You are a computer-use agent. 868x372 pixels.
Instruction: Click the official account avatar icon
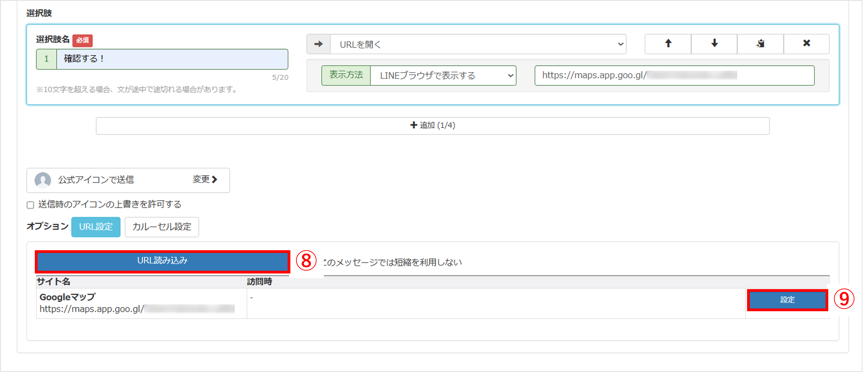pos(43,180)
